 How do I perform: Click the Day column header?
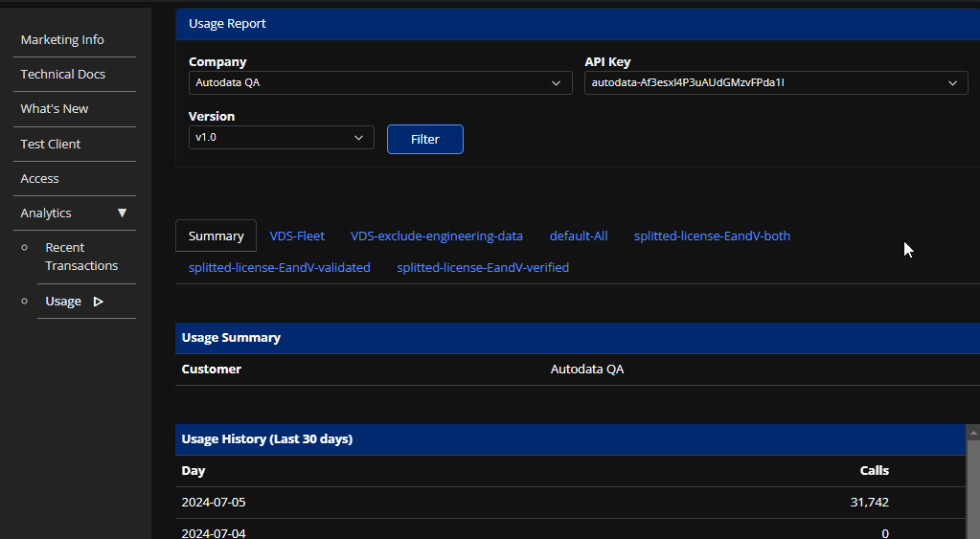point(194,471)
